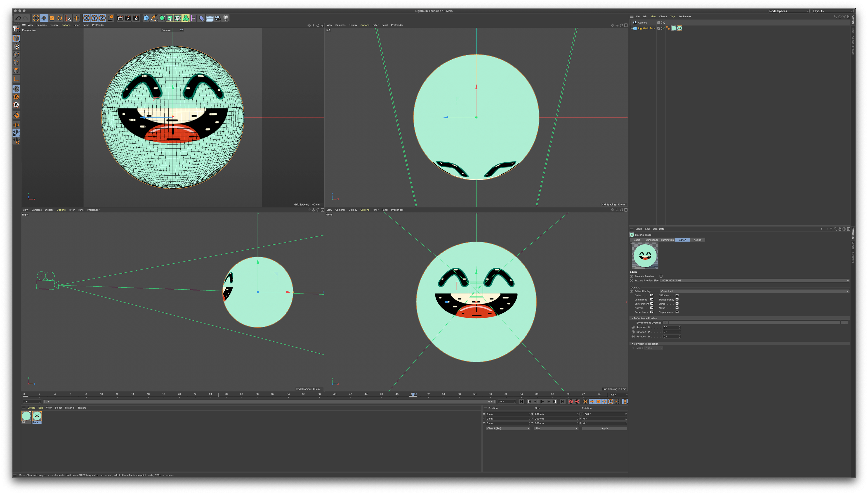The width and height of the screenshot is (868, 494).
Task: Switch to the Assign material tab
Action: (x=697, y=240)
